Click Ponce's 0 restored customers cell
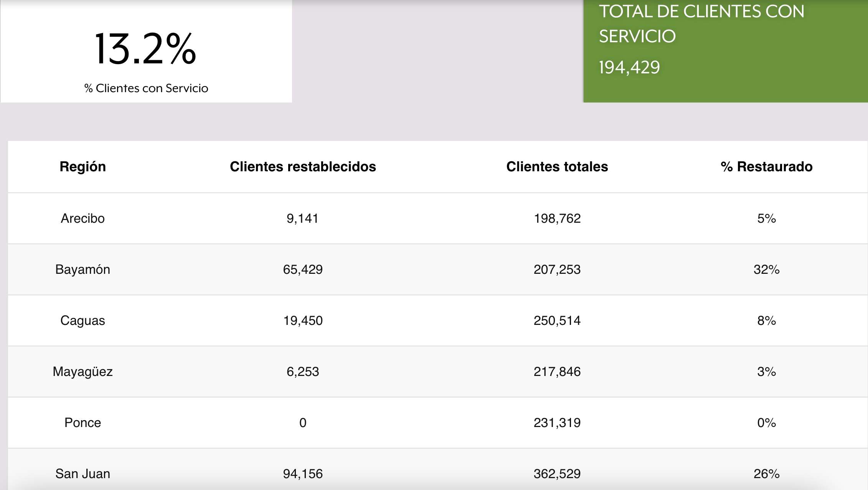 click(304, 422)
